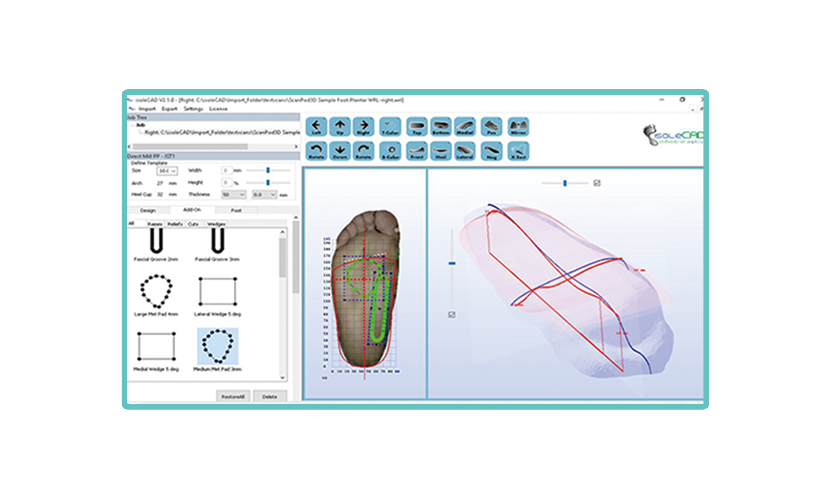Toggle checkbox beside horizontal 3D view slider

(597, 183)
